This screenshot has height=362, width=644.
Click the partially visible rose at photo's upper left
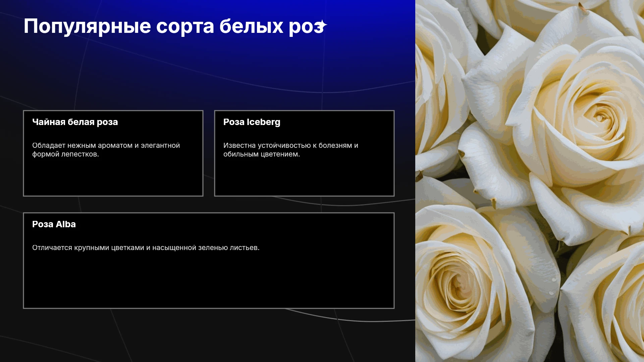tap(436, 84)
